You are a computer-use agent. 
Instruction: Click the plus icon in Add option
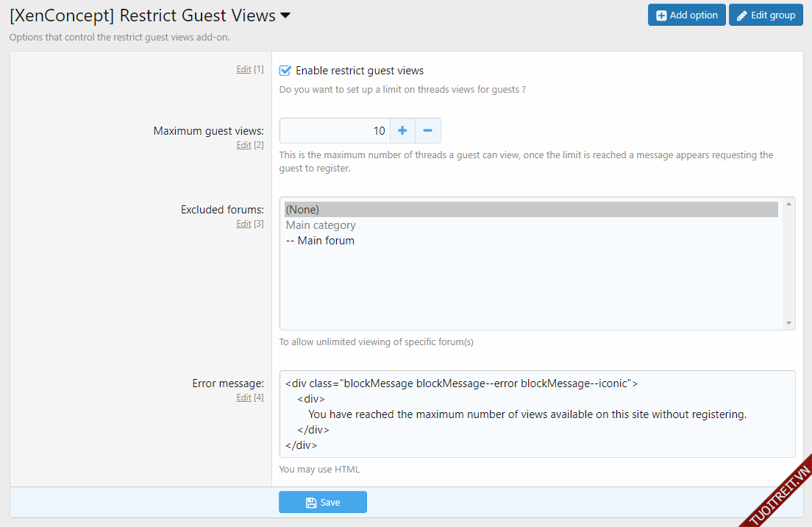pos(661,15)
